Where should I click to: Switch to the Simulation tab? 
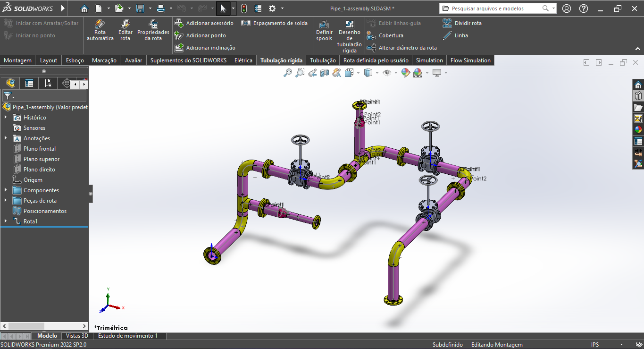click(x=429, y=60)
